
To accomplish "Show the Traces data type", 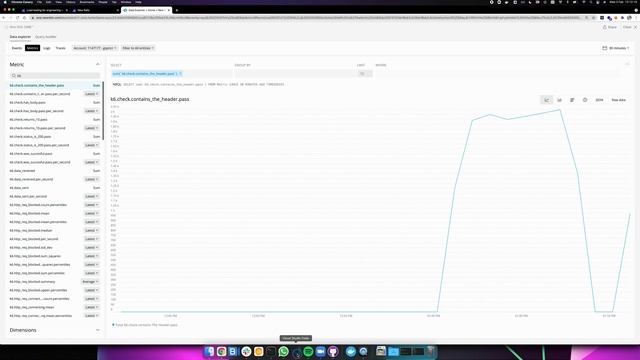I will point(60,48).
